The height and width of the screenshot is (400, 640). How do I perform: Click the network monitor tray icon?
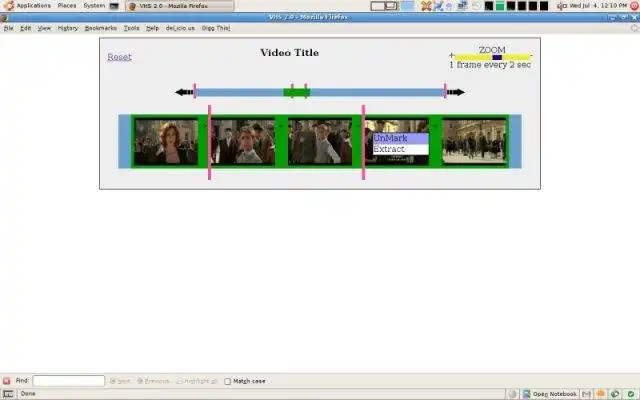click(x=462, y=6)
